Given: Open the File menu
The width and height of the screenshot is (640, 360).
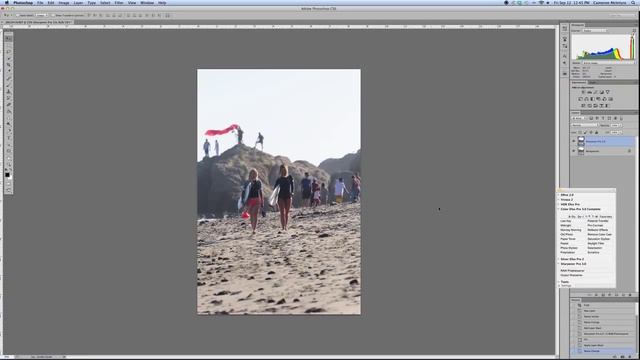Looking at the screenshot, I should tap(40, 3).
